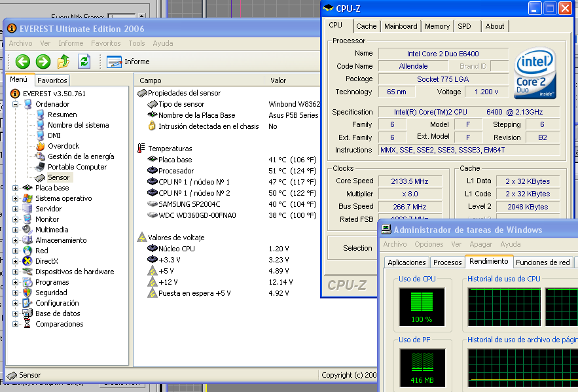Click the EVEREST v3.50.761 root icon

(15, 94)
